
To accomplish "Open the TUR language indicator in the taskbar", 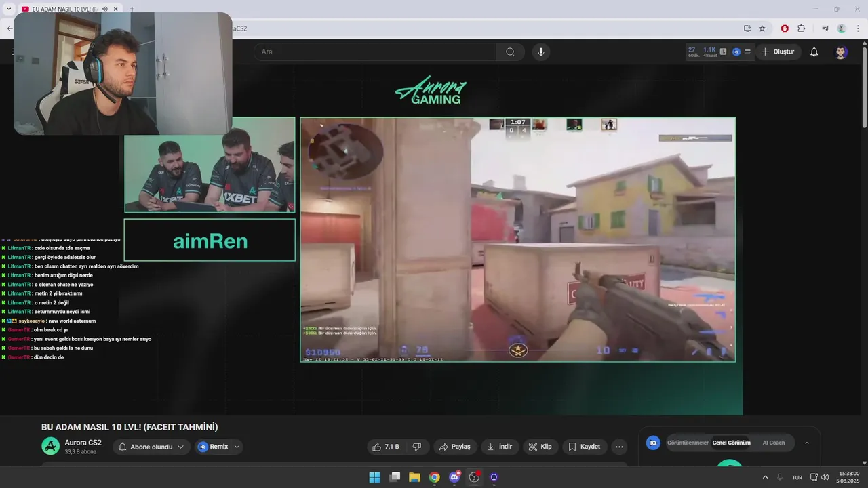I will [797, 477].
